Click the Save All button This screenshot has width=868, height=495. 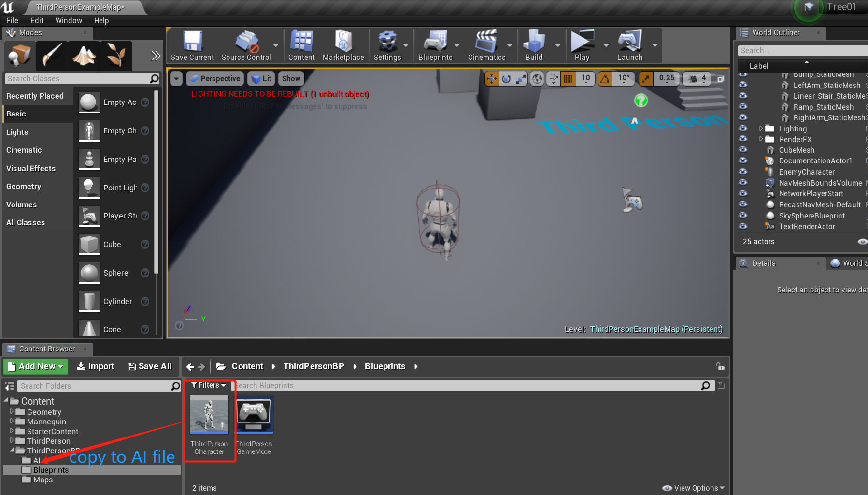point(150,366)
